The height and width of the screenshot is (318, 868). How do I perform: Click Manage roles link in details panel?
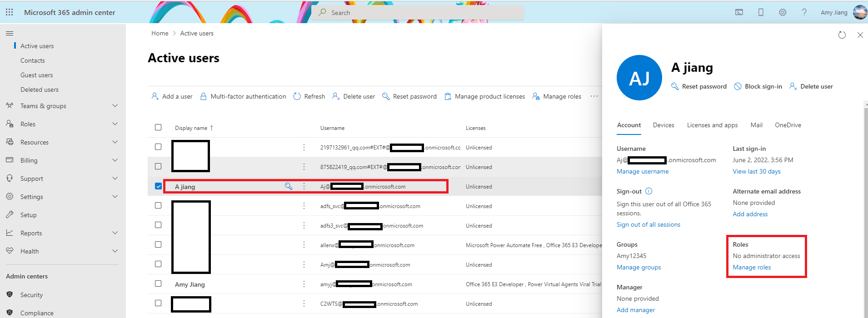pos(752,267)
